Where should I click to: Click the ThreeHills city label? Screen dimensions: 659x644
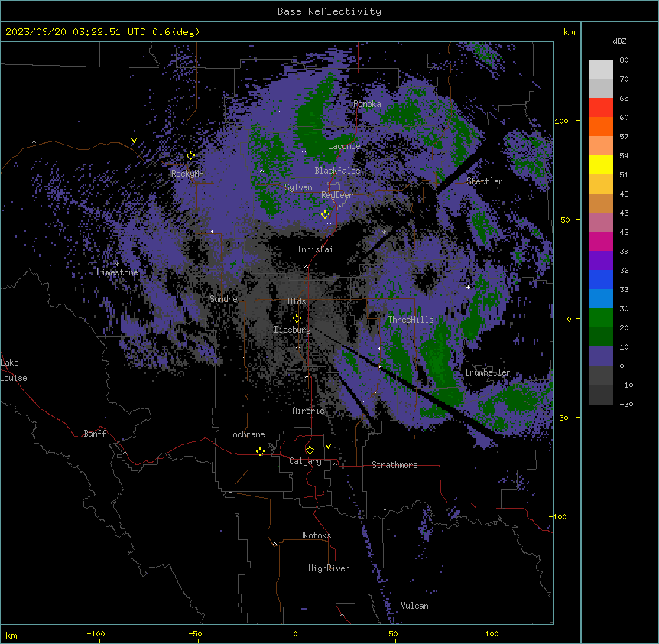(411, 320)
